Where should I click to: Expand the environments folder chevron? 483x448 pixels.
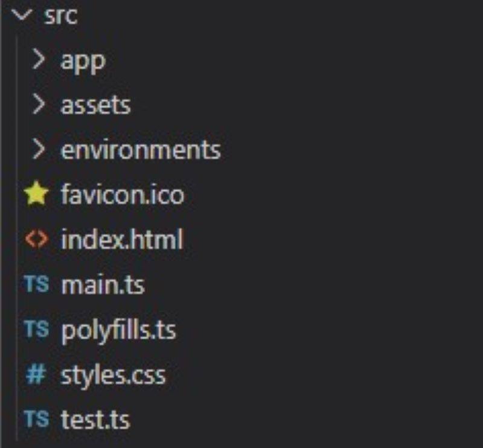coord(39,150)
